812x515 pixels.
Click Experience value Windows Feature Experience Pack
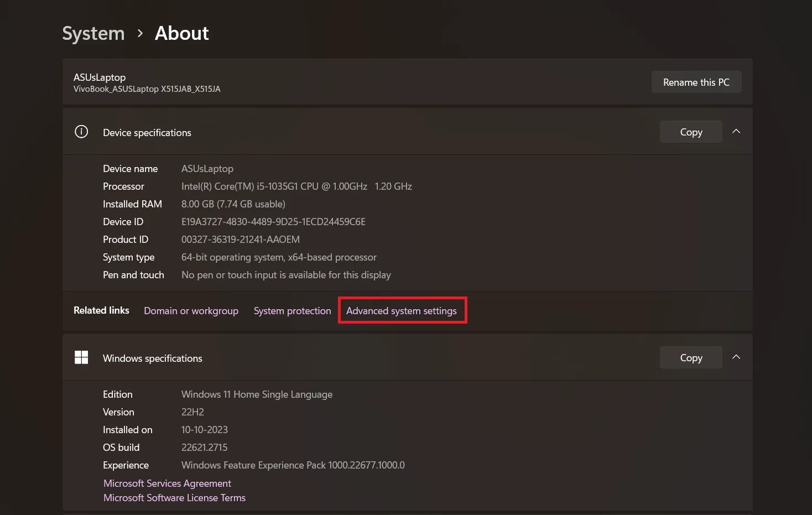click(293, 465)
